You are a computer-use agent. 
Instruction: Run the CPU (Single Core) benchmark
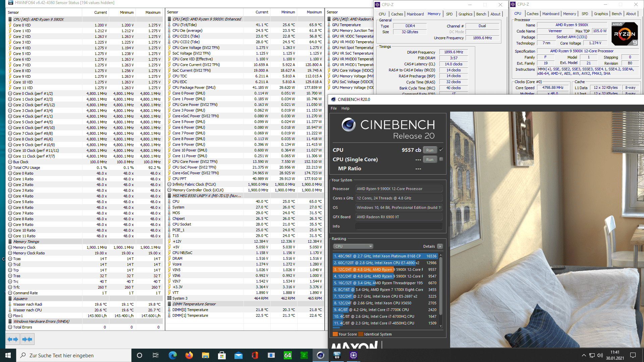pyautogui.click(x=430, y=160)
